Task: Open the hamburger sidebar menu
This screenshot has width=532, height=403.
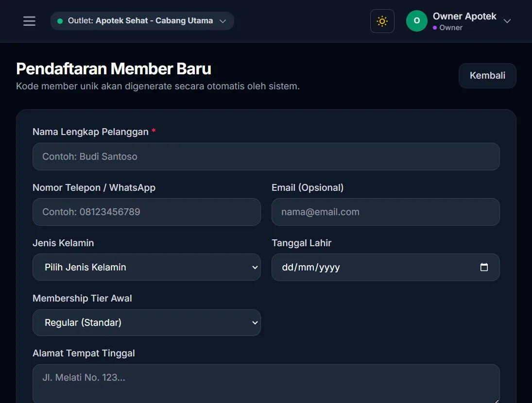Action: [29, 21]
